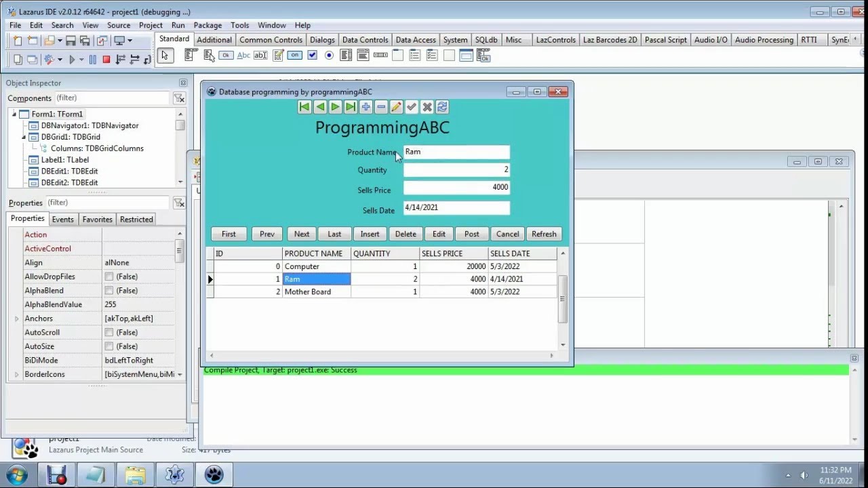
Task: Click the Sells Price input field
Action: pos(456,188)
